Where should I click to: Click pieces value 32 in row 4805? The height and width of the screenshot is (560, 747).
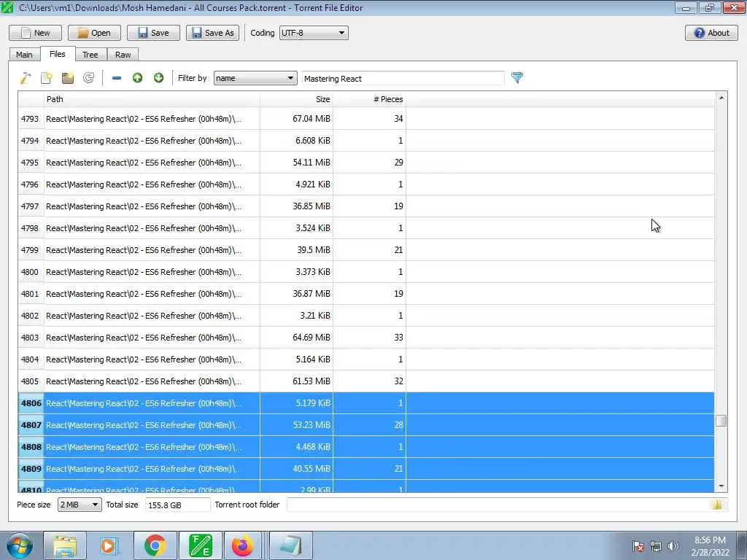click(x=398, y=381)
